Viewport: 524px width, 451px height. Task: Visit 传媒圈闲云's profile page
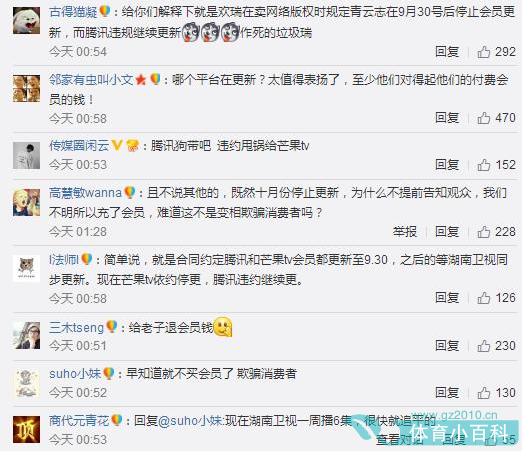coord(79,146)
